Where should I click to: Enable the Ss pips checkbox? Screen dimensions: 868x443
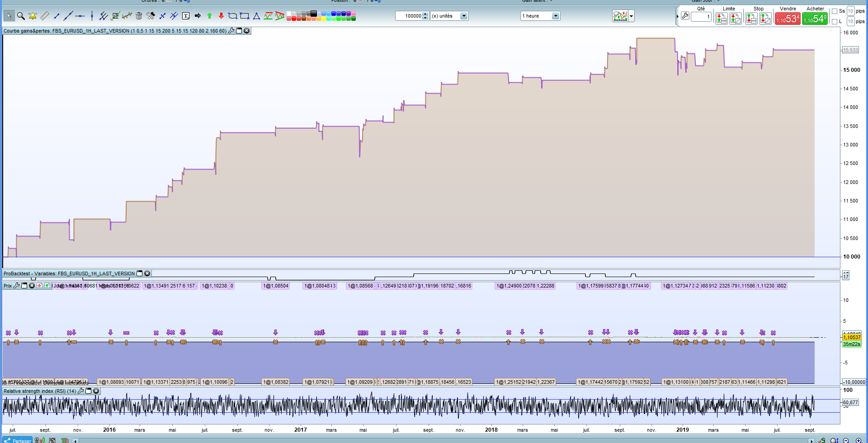pyautogui.click(x=835, y=11)
